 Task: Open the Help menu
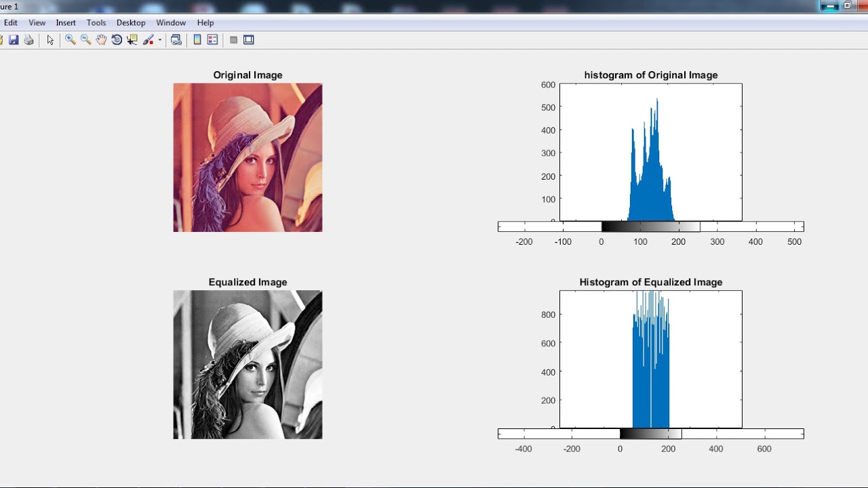205,23
